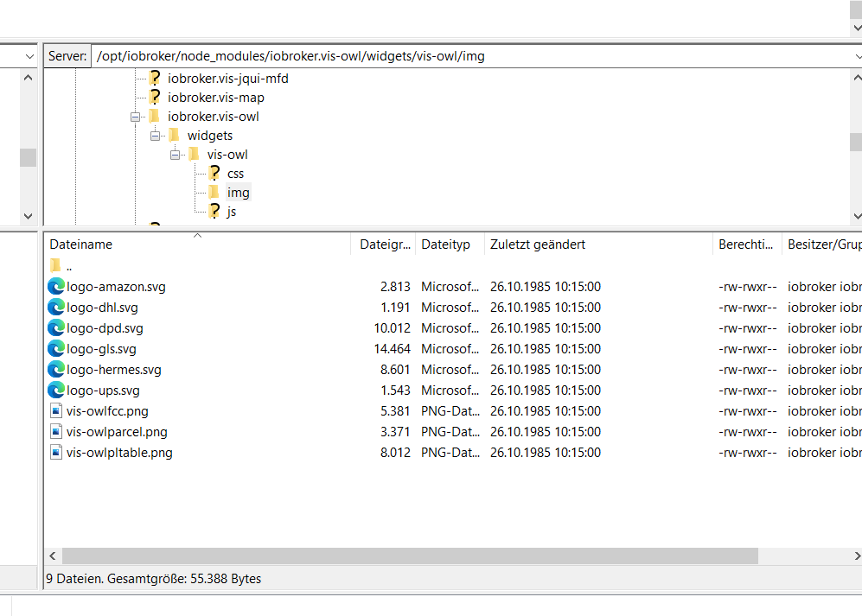Click the question-mark icon beside css folder
This screenshot has width=862, height=616.
point(214,174)
